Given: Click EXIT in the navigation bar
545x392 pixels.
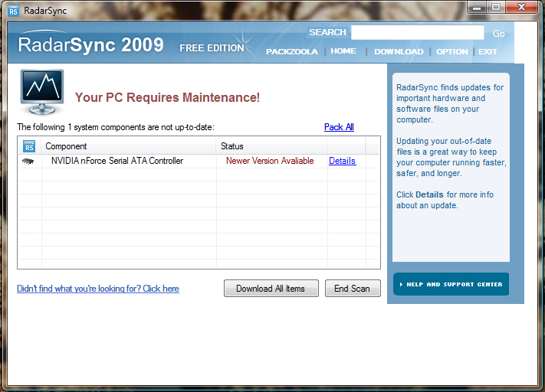Looking at the screenshot, I should coord(488,52).
